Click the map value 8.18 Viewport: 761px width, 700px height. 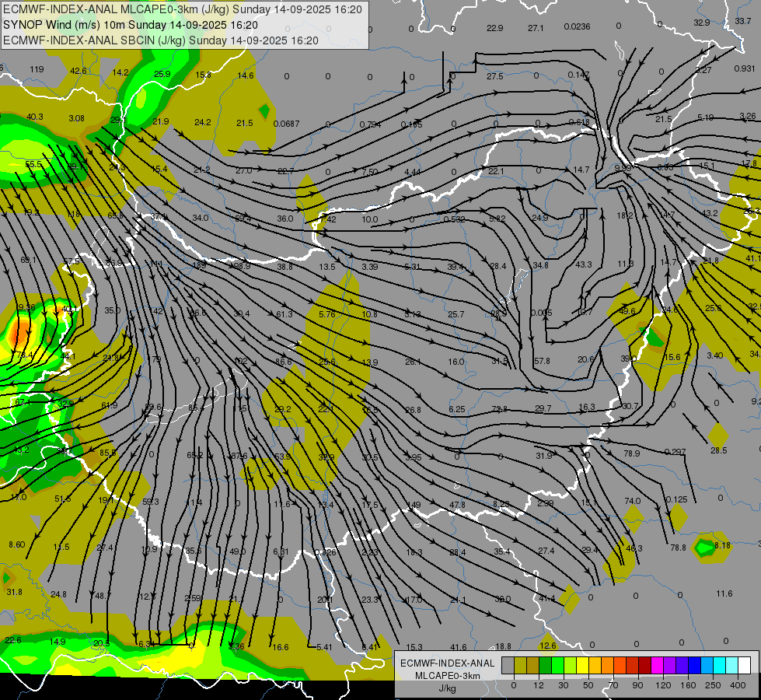[x=723, y=545]
